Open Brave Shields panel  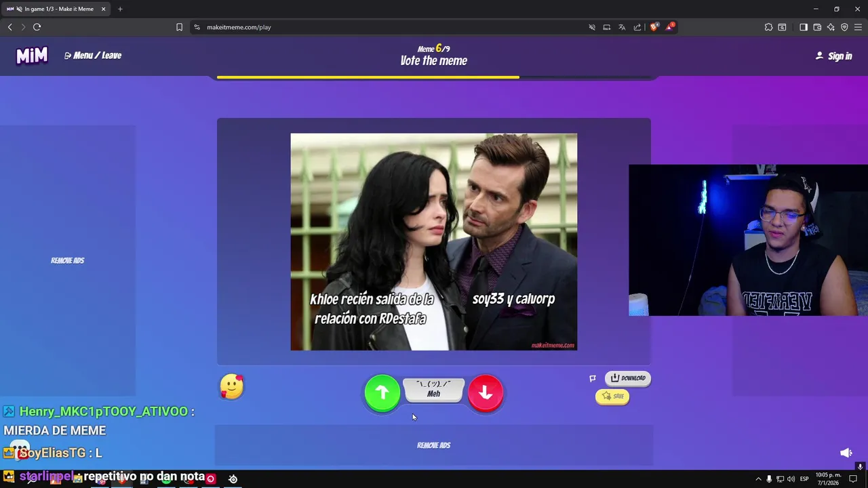[x=654, y=27]
